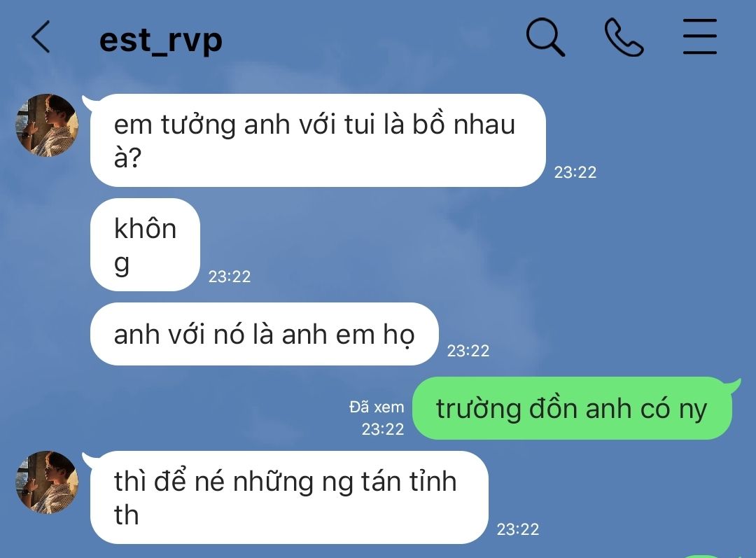The image size is (756, 558).
Task: Open the hamburger menu in the header
Action: click(x=699, y=36)
